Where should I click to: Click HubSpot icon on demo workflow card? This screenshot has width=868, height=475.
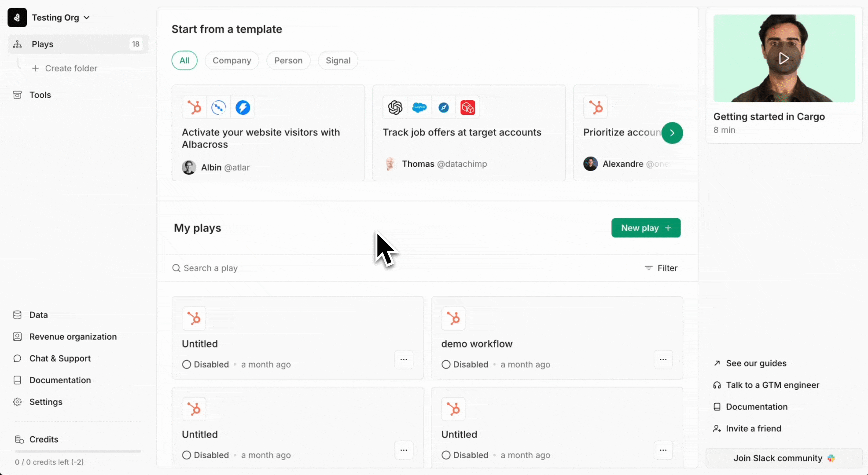pyautogui.click(x=453, y=318)
